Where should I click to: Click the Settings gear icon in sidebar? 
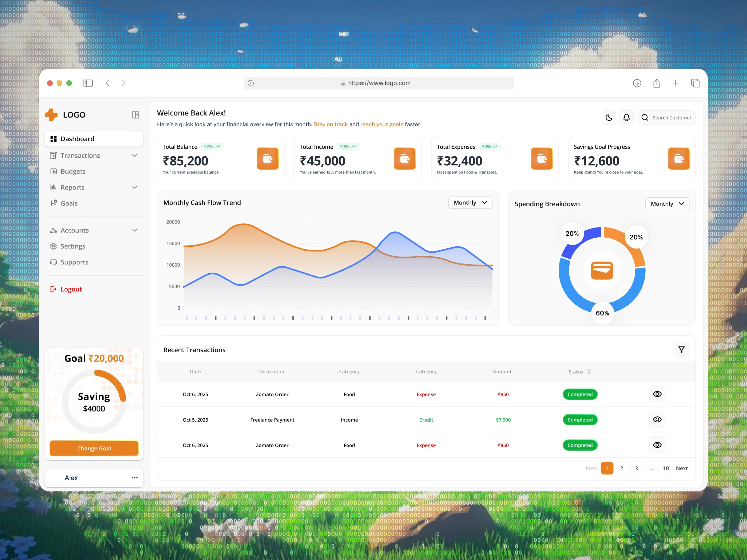[x=53, y=246]
